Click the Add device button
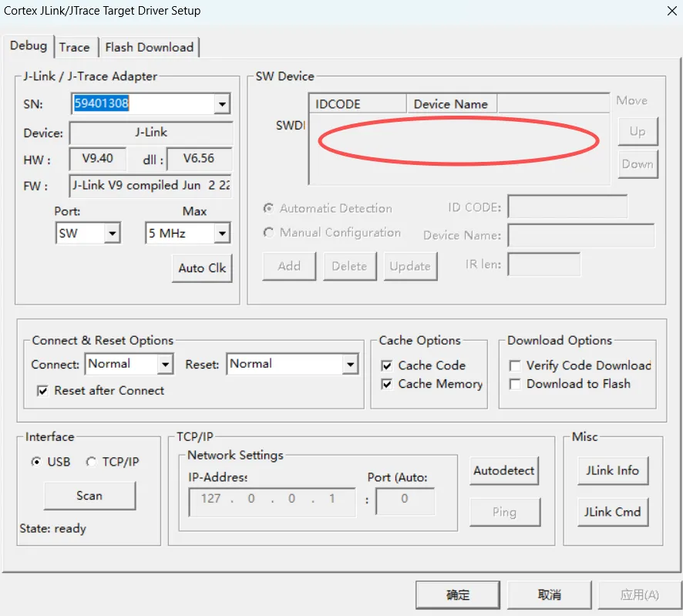The width and height of the screenshot is (683, 616). [x=289, y=266]
